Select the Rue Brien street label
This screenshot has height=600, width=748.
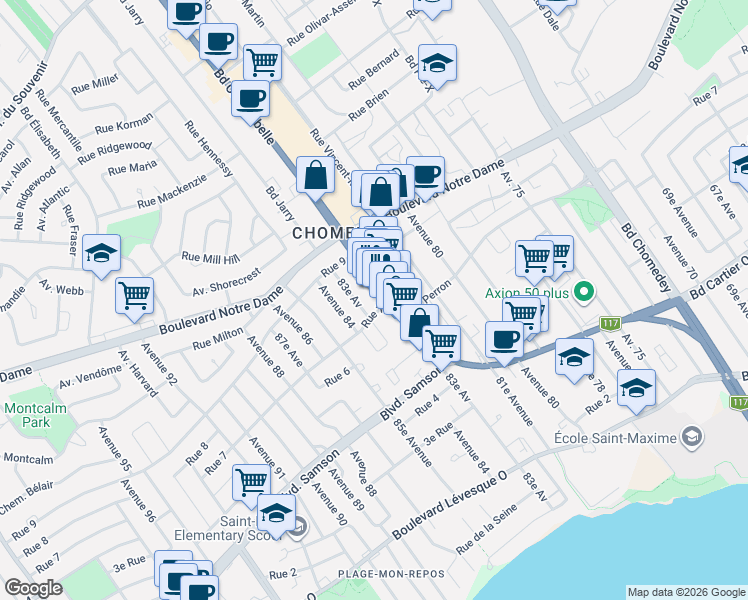(x=368, y=105)
